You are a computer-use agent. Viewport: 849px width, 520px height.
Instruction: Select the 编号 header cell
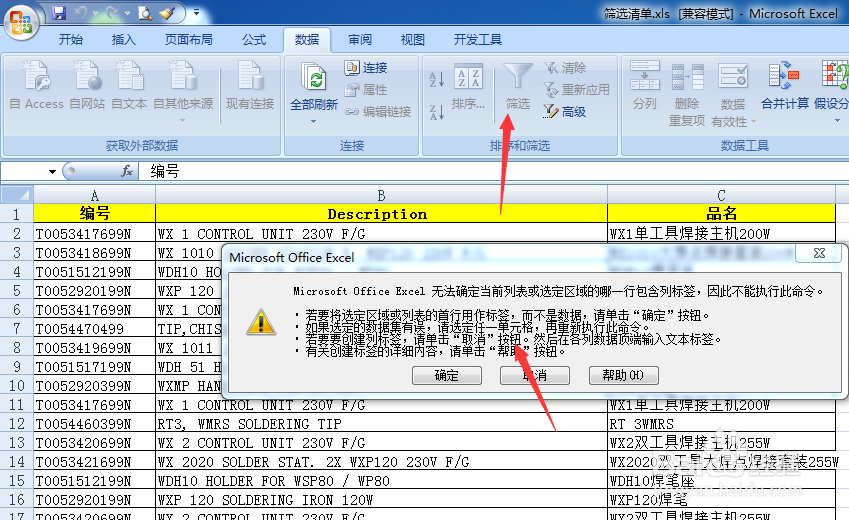click(95, 213)
